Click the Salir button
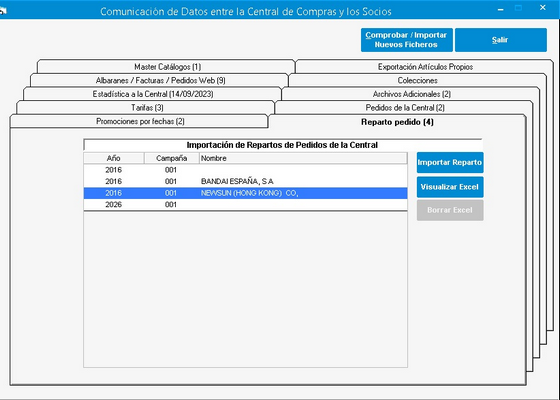560x400 pixels. pos(501,40)
